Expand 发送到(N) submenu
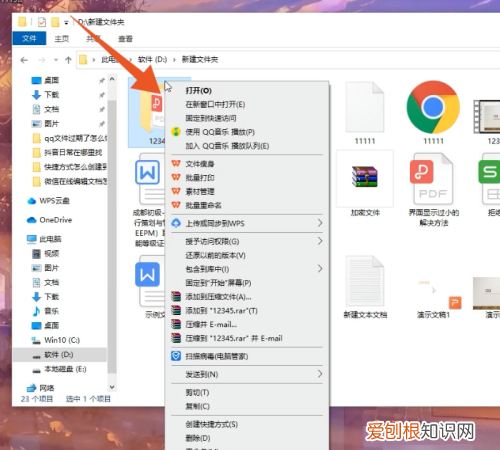The width and height of the screenshot is (500, 450). (247, 374)
